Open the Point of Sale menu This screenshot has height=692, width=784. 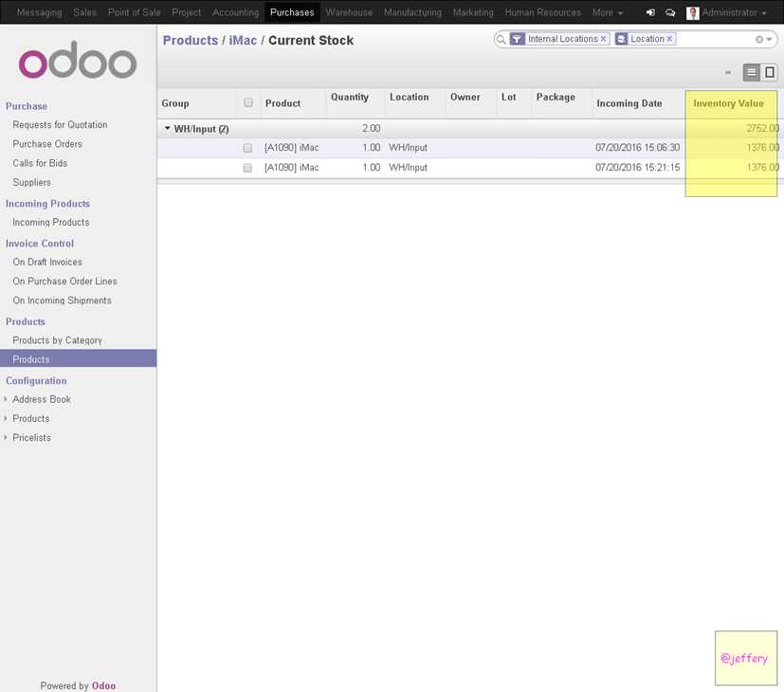click(134, 12)
